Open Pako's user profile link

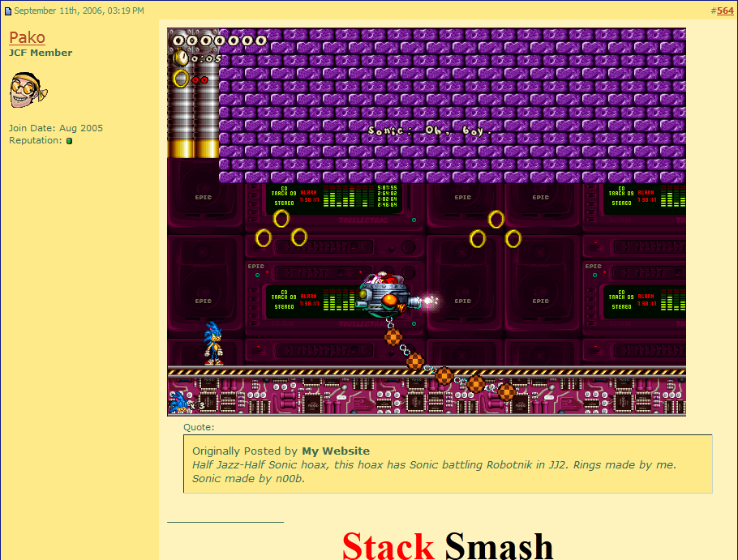[27, 37]
